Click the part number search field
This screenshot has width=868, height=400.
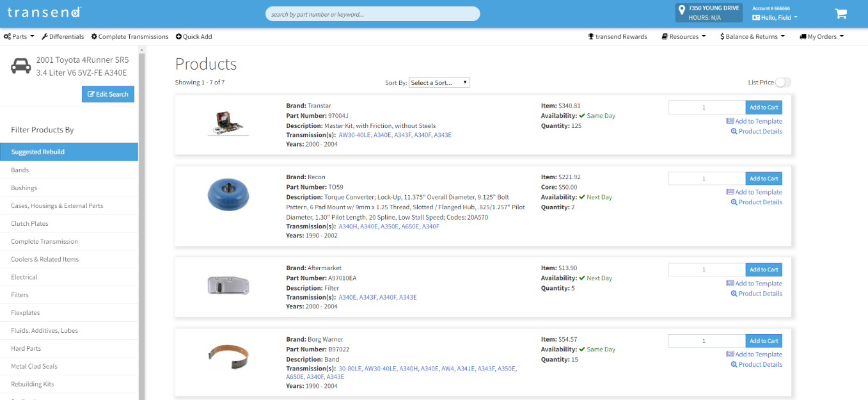(x=372, y=13)
